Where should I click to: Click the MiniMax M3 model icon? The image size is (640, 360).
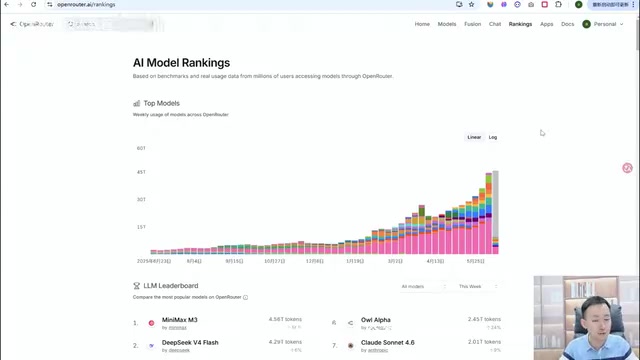(x=151, y=323)
